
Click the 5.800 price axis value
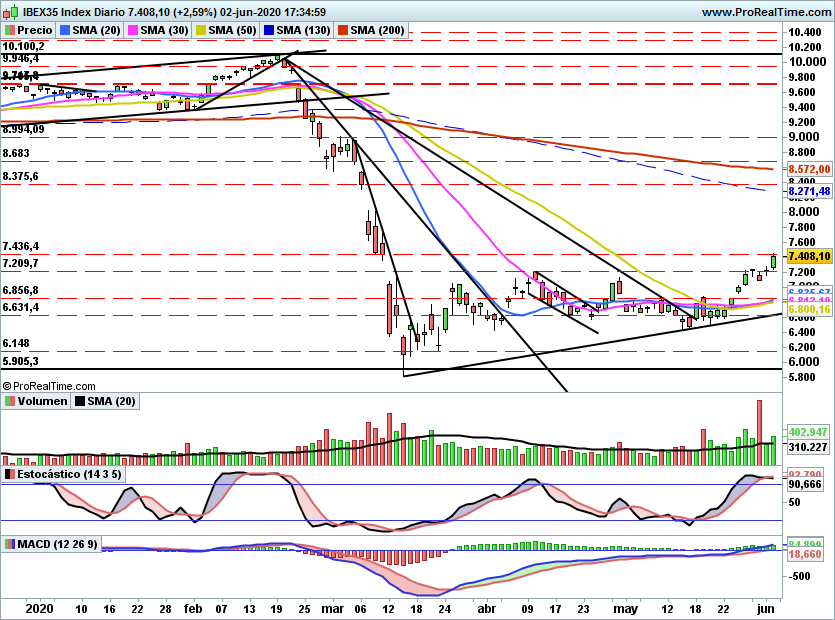802,377
